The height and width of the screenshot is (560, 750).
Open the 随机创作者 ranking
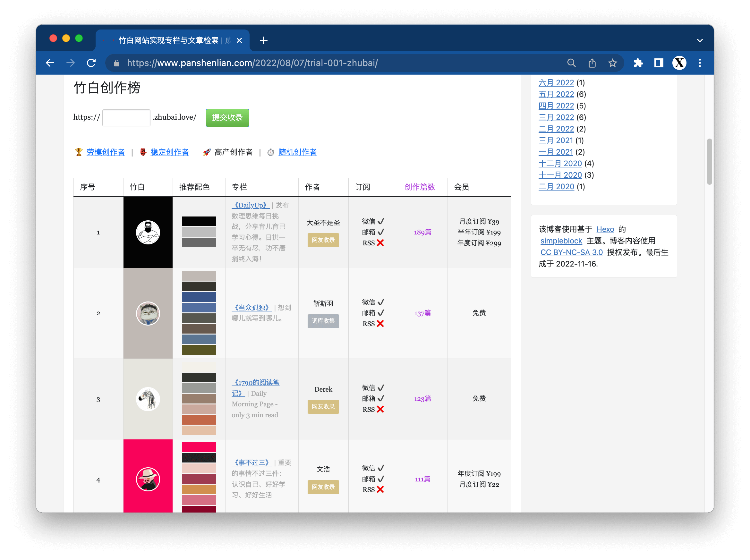297,152
